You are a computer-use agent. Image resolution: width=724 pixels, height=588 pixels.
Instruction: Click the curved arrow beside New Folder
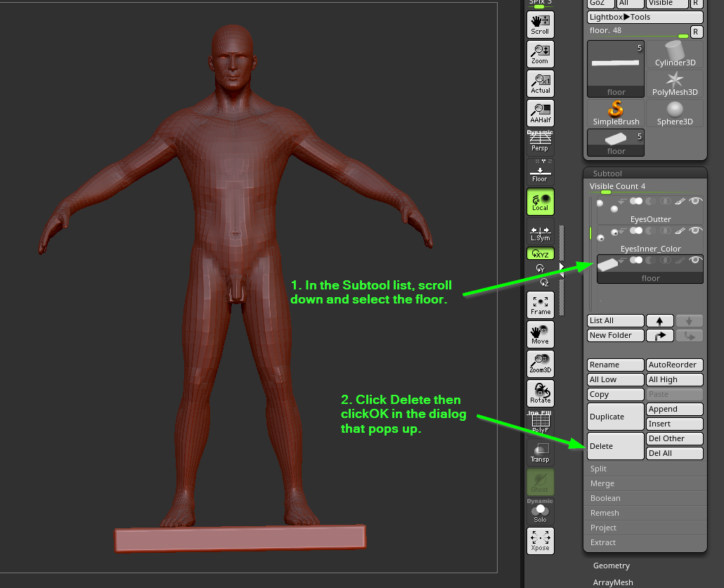point(660,336)
